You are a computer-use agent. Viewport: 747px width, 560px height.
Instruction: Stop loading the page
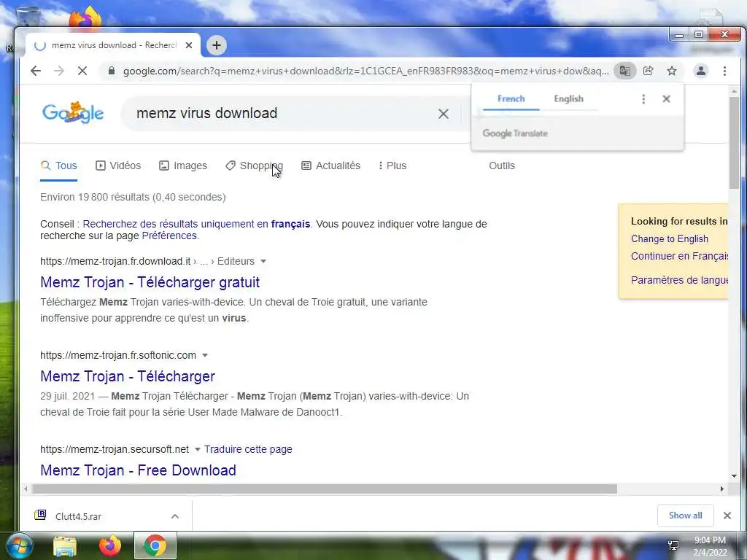[82, 71]
